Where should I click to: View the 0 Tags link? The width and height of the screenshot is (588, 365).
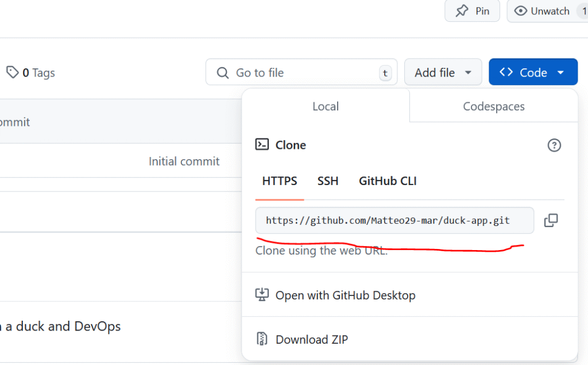(x=30, y=72)
